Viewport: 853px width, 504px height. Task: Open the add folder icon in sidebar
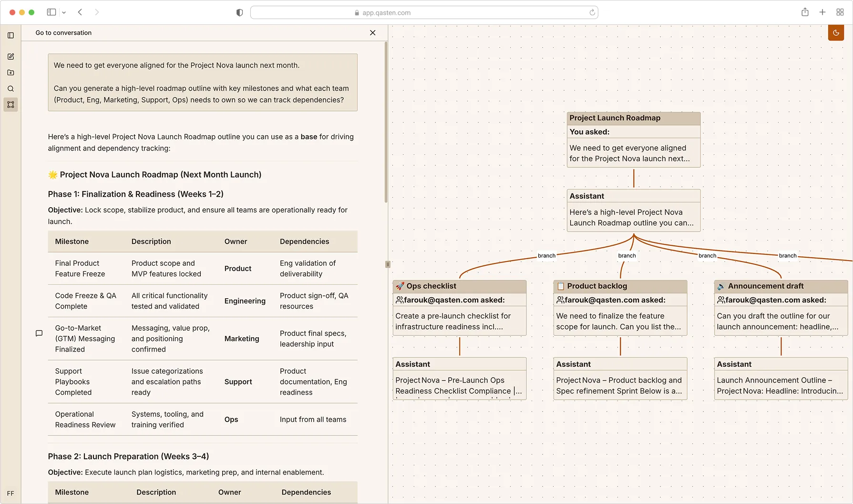(x=10, y=73)
